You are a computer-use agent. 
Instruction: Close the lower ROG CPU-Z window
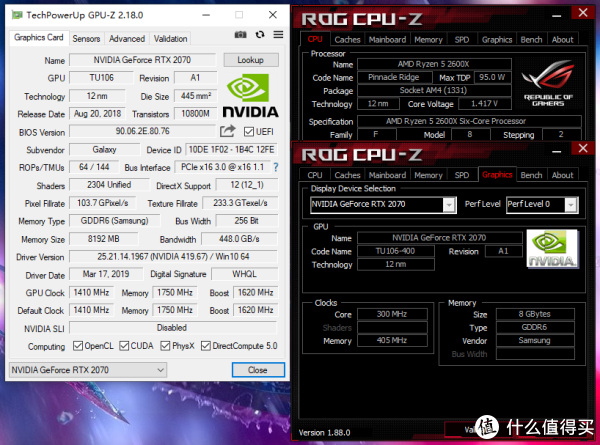(x=583, y=148)
